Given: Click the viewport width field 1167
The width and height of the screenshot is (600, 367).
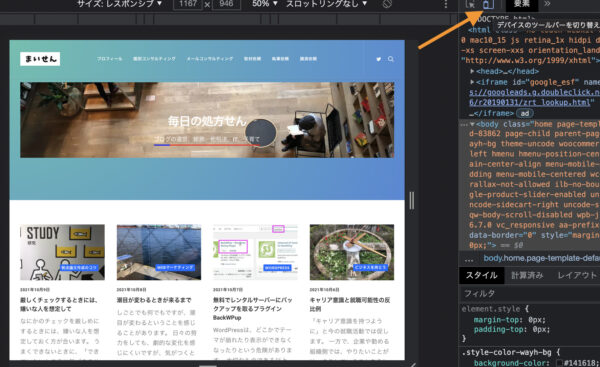Looking at the screenshot, I should [188, 4].
